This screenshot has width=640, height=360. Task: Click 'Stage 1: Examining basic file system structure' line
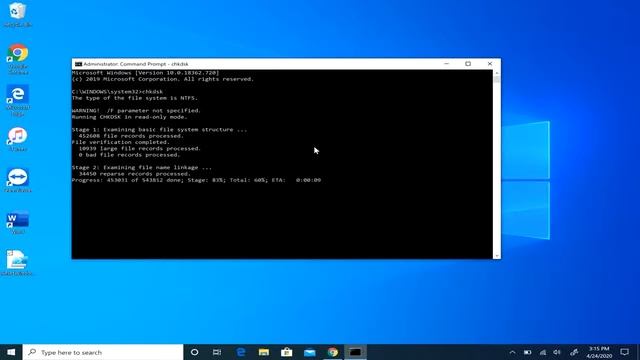click(x=159, y=129)
